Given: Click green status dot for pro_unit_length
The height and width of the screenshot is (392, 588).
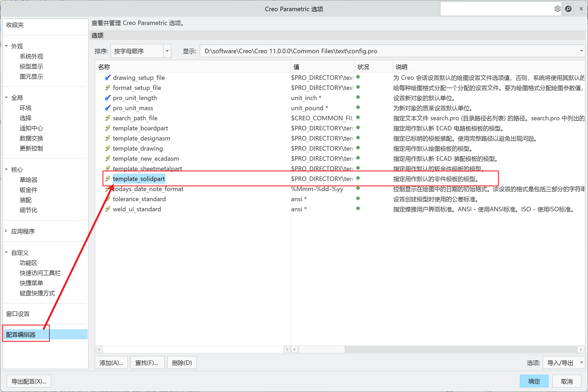Looking at the screenshot, I should (x=358, y=97).
